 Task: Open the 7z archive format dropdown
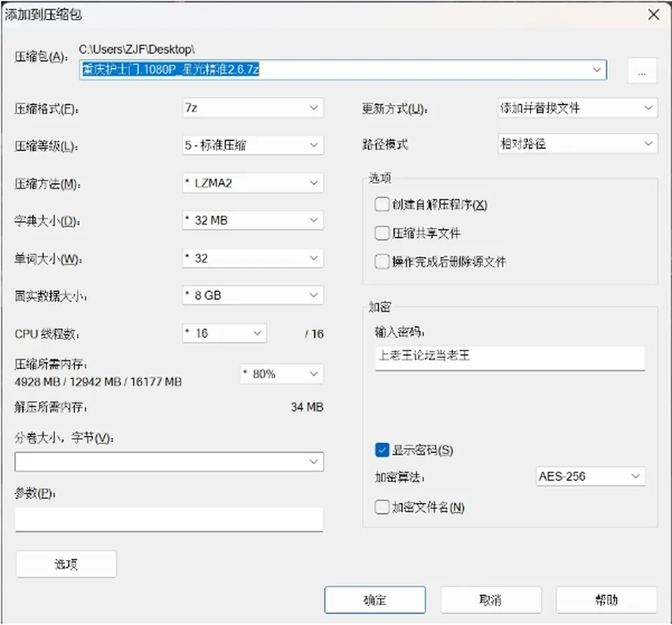click(x=253, y=108)
